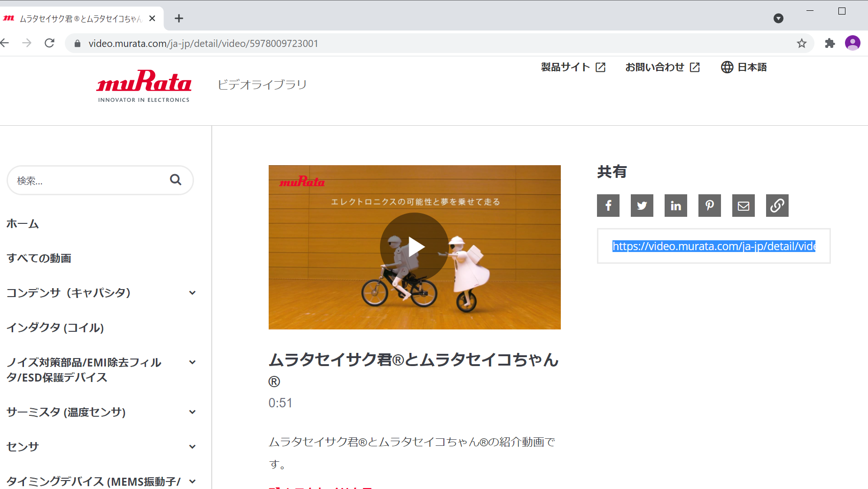The height and width of the screenshot is (489, 868).
Task: Share video on Pinterest
Action: pyautogui.click(x=709, y=206)
